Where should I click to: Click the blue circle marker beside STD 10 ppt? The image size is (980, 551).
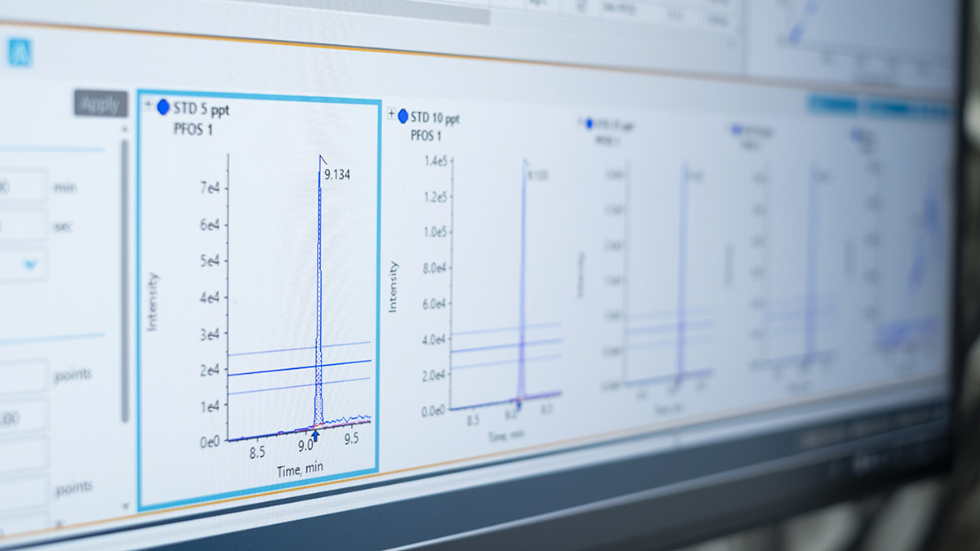pos(403,116)
